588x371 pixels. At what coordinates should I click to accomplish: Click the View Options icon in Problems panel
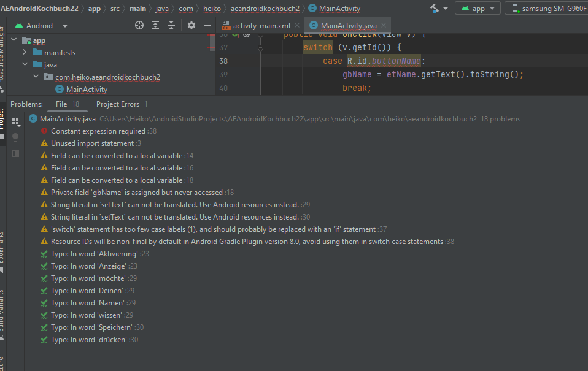pyautogui.click(x=16, y=122)
